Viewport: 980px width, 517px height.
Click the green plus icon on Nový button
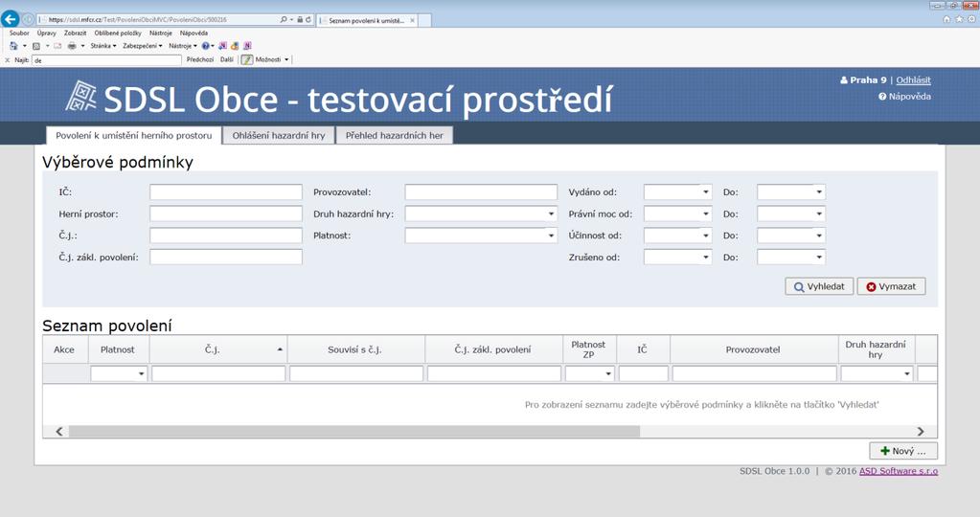tap(885, 451)
